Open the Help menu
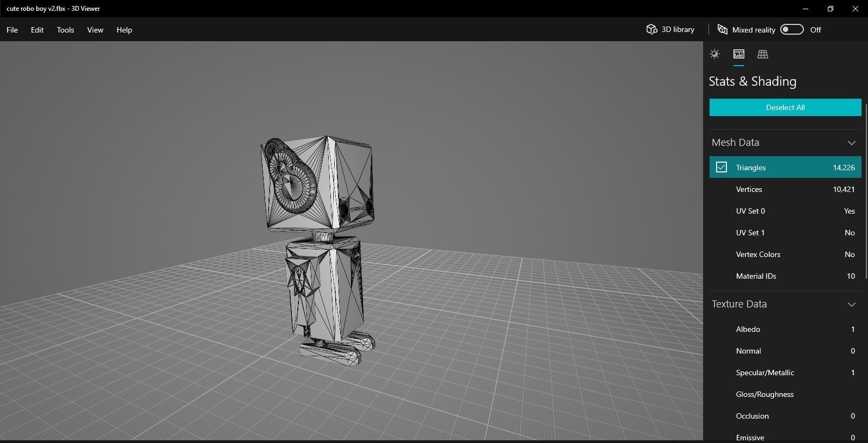The height and width of the screenshot is (443, 868). pyautogui.click(x=124, y=30)
